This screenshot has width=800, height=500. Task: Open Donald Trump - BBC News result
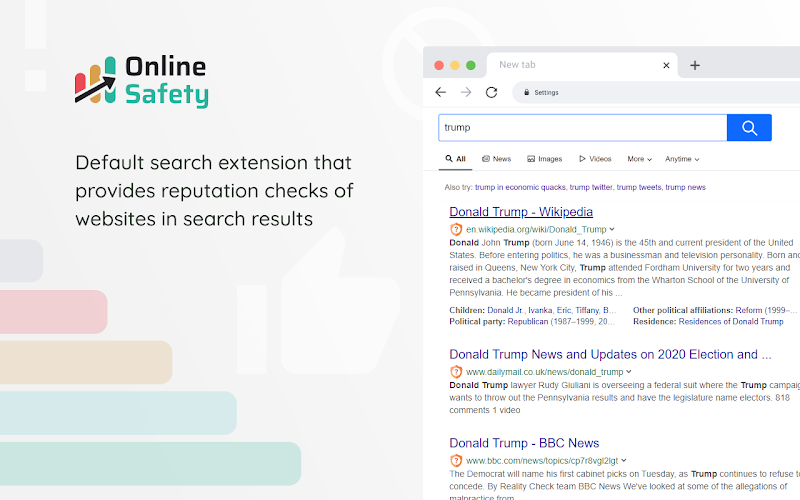524,443
